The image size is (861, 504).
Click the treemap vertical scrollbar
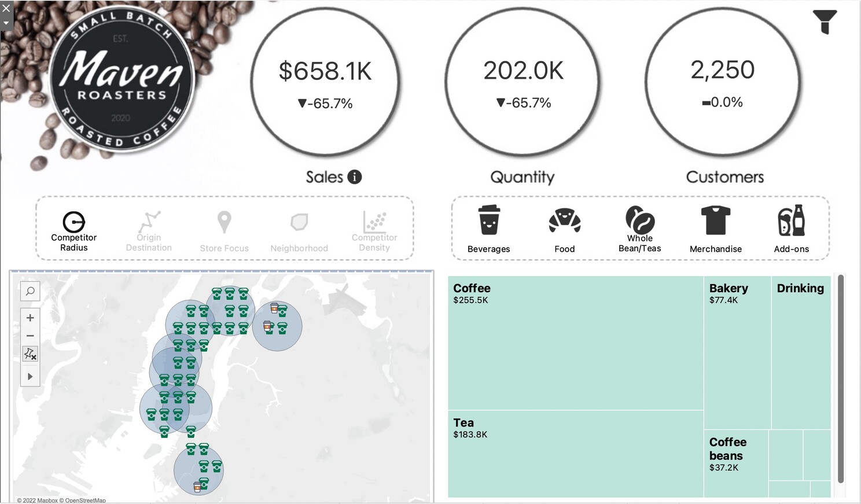(841, 379)
